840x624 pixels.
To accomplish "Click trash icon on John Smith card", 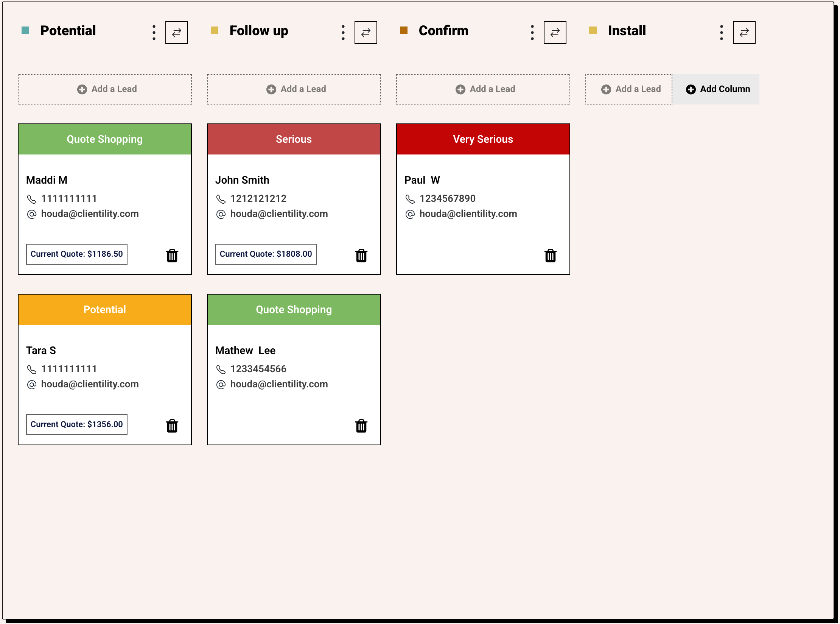I will tap(361, 256).
